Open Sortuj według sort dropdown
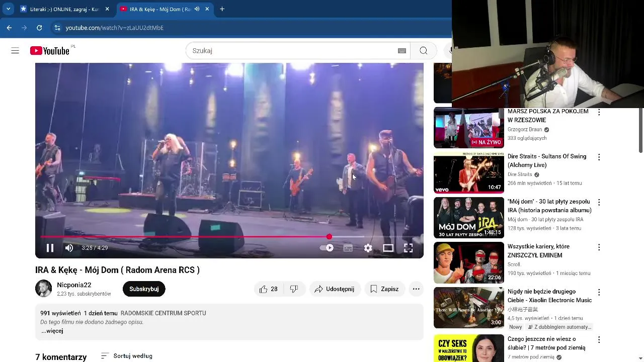 coord(127,356)
